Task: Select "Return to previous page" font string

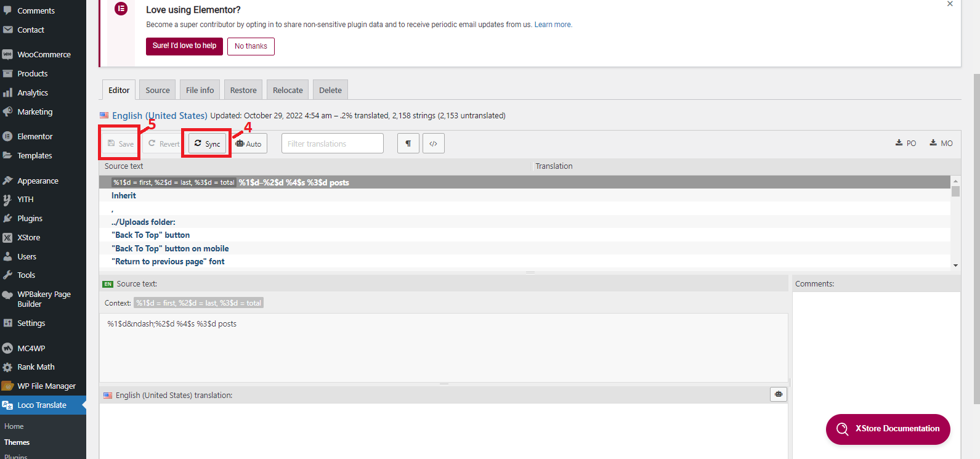Action: (525, 261)
